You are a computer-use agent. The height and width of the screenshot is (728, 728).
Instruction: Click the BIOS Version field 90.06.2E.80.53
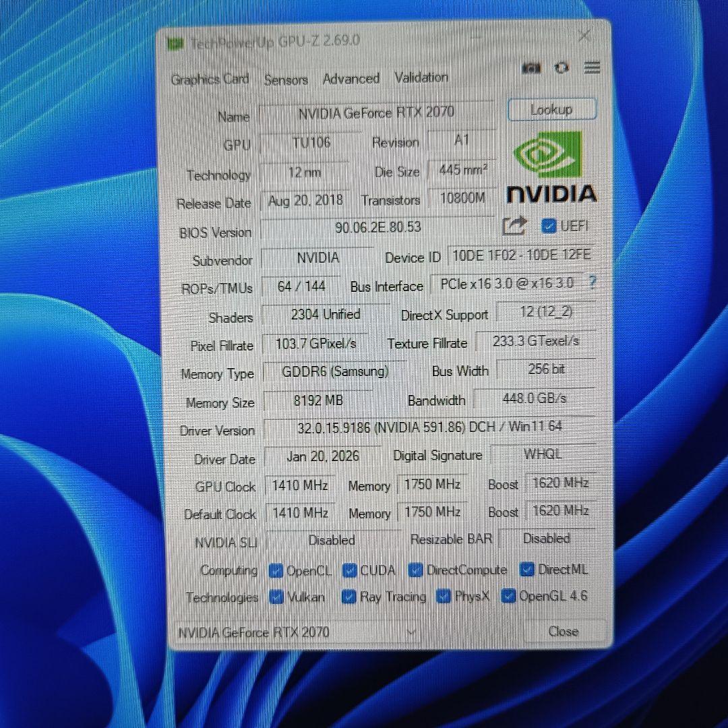pos(377,228)
